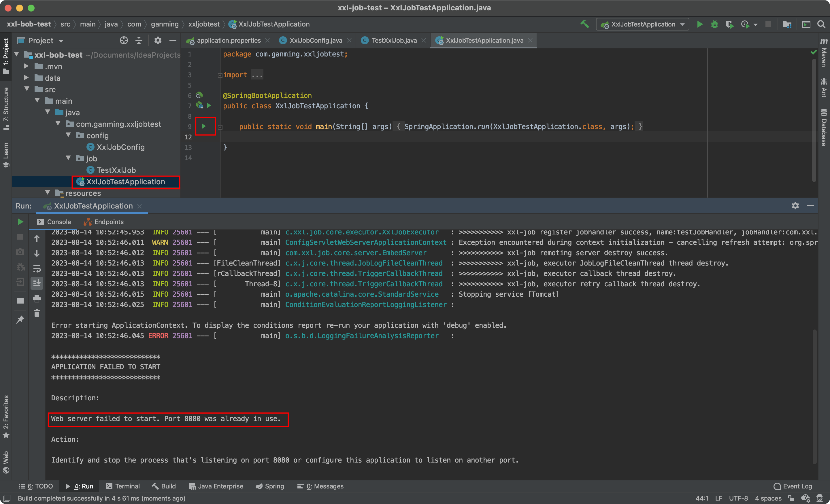This screenshot has height=504, width=830.
Task: Run XxlJobTestApplication from the top toolbar
Action: [700, 24]
